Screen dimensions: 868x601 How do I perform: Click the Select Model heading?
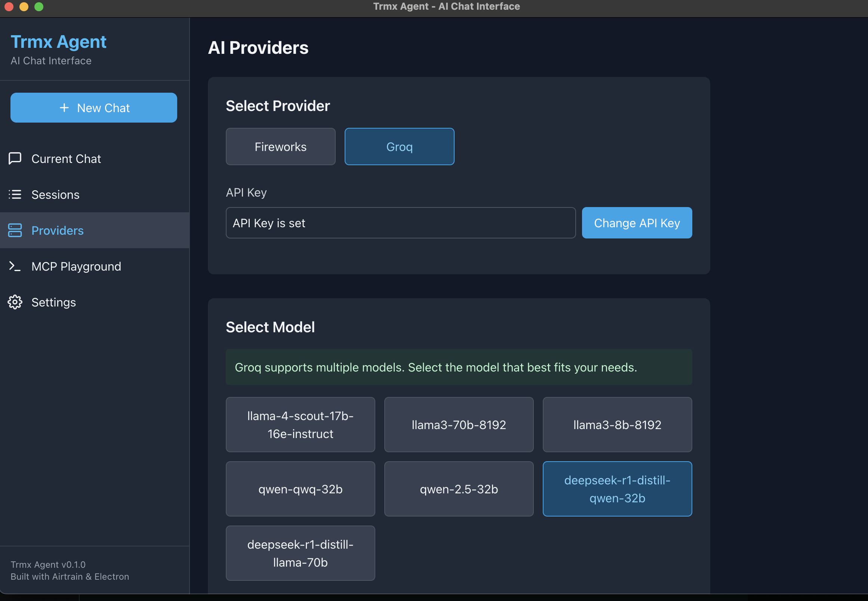[x=270, y=327]
